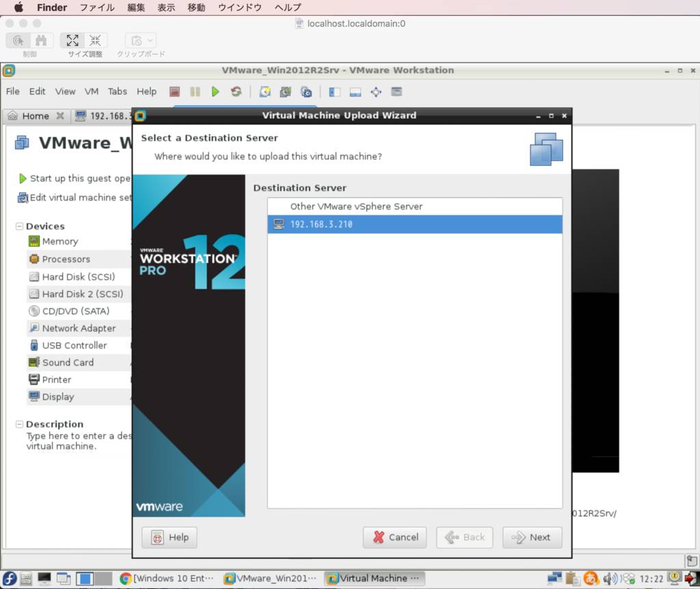Open the Finder menu in macOS menu bar
The width and height of the screenshot is (700, 589).
point(52,7)
